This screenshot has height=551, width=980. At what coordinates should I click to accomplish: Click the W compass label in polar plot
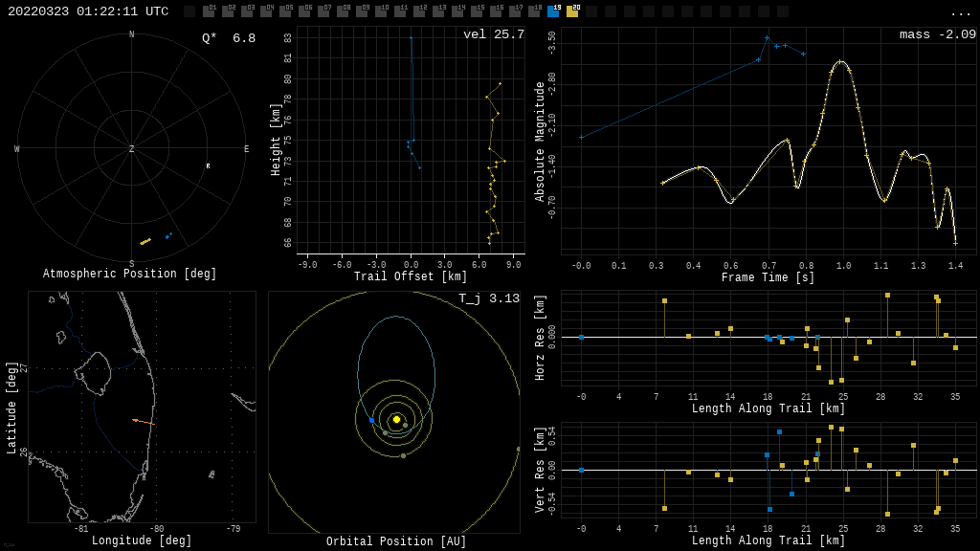[17, 148]
